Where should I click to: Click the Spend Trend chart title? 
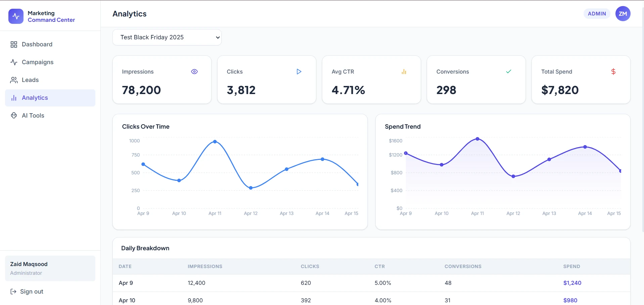403,127
